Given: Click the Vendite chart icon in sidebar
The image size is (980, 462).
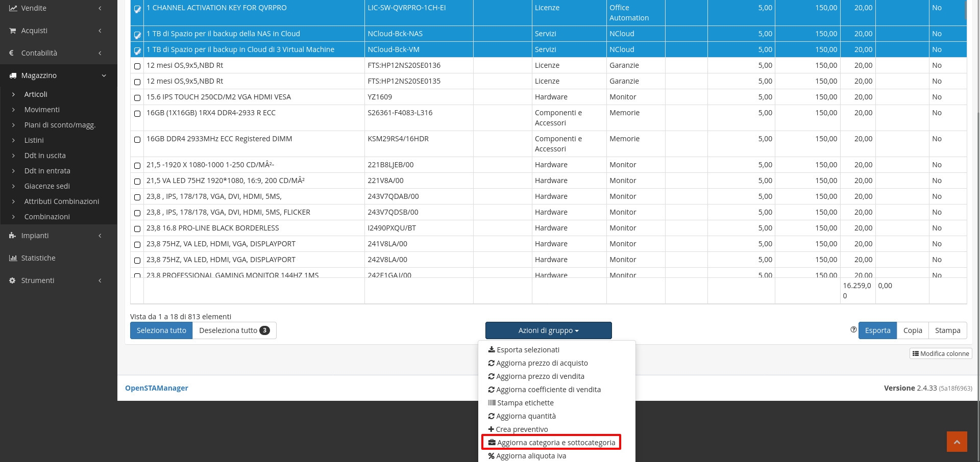Looking at the screenshot, I should [13, 8].
